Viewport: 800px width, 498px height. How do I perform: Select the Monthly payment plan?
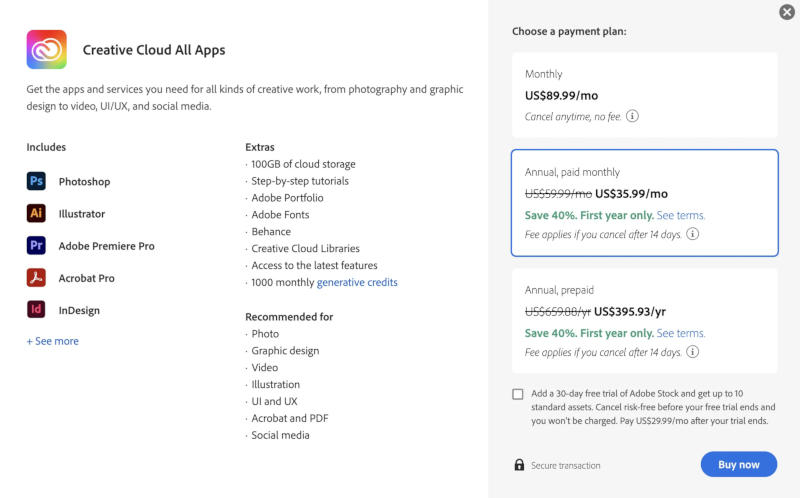(x=644, y=95)
